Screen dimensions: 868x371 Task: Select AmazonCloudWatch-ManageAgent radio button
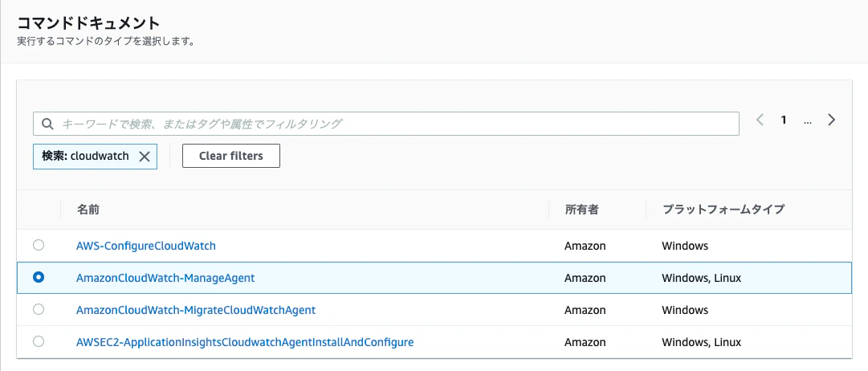pyautogui.click(x=39, y=277)
